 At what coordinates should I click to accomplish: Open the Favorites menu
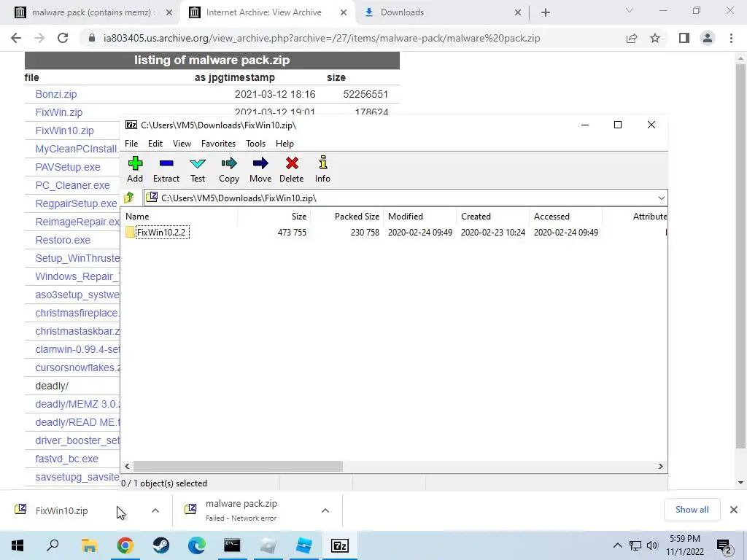pos(218,144)
